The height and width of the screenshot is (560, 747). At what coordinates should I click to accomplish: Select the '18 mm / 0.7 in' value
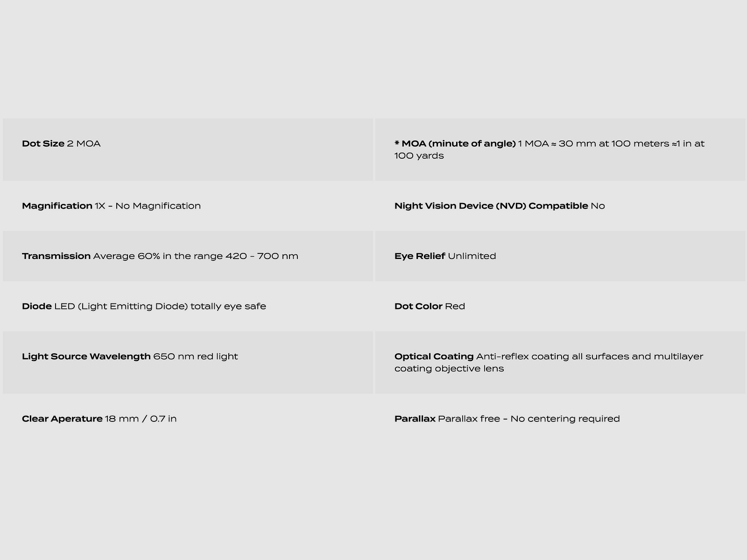point(141,419)
